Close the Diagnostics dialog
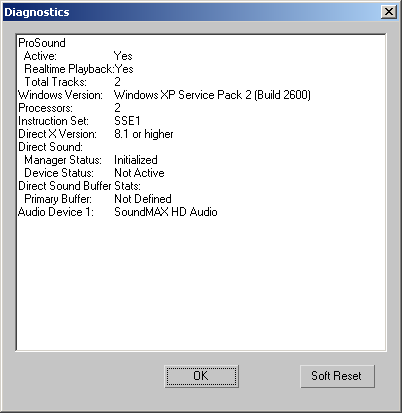The width and height of the screenshot is (402, 413). 389,12
